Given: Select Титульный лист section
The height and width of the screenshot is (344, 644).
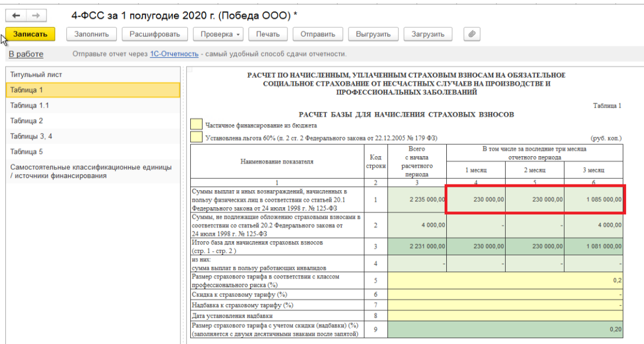Looking at the screenshot, I should (x=93, y=75).
